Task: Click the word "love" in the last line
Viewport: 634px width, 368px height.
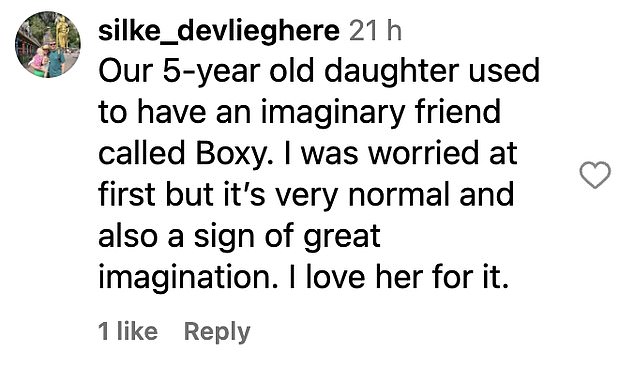Action: click(336, 277)
